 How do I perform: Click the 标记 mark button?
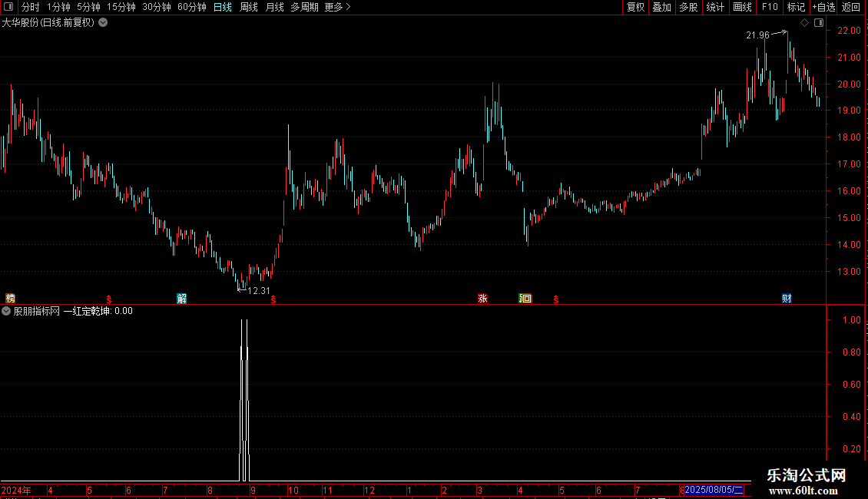point(796,7)
